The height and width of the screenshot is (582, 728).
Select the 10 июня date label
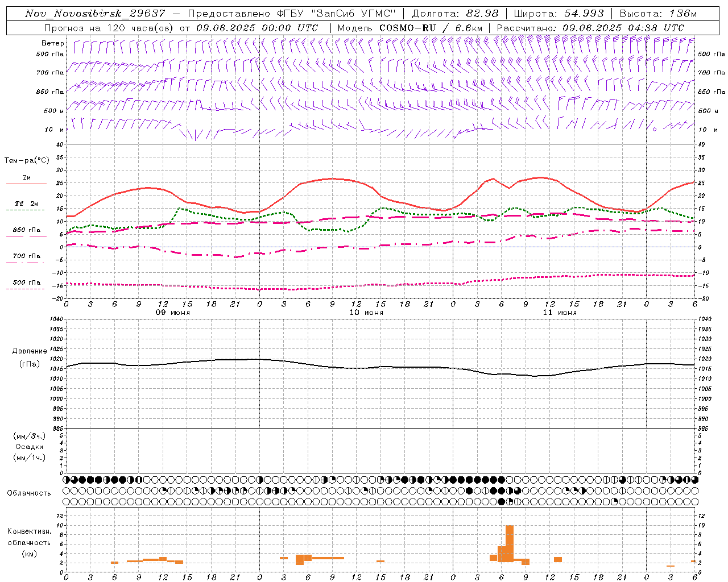tap(366, 313)
